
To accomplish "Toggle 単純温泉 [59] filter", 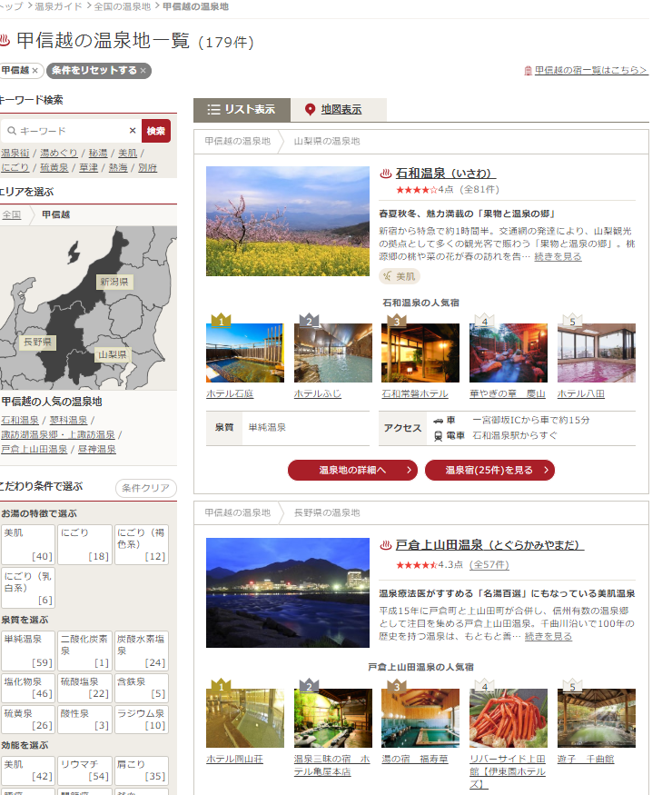I will tap(28, 651).
